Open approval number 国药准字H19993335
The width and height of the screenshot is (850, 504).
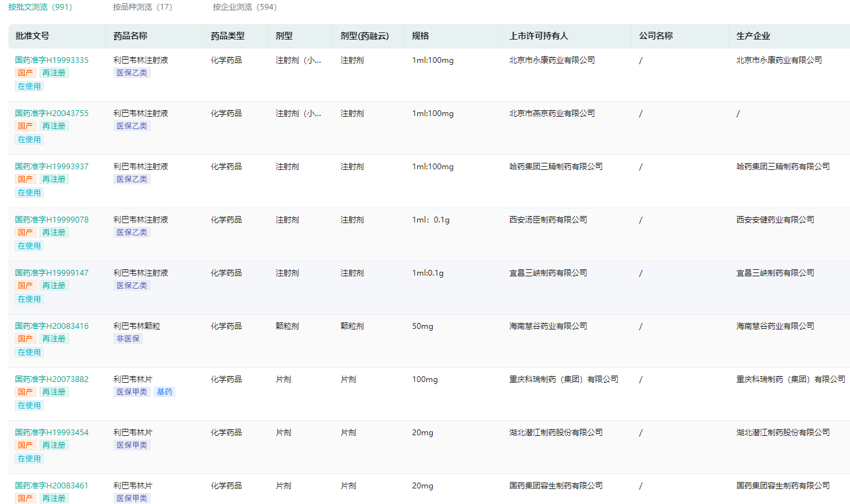52,60
